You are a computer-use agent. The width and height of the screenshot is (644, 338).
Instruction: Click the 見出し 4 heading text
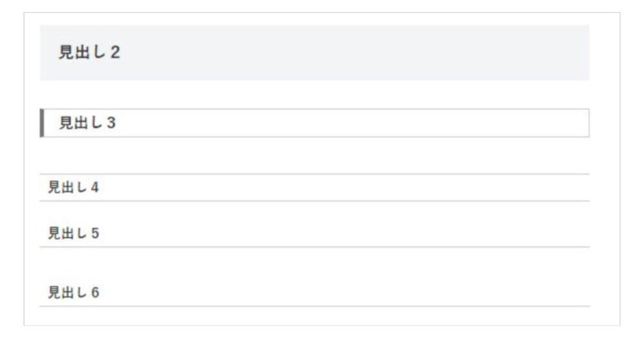(73, 188)
